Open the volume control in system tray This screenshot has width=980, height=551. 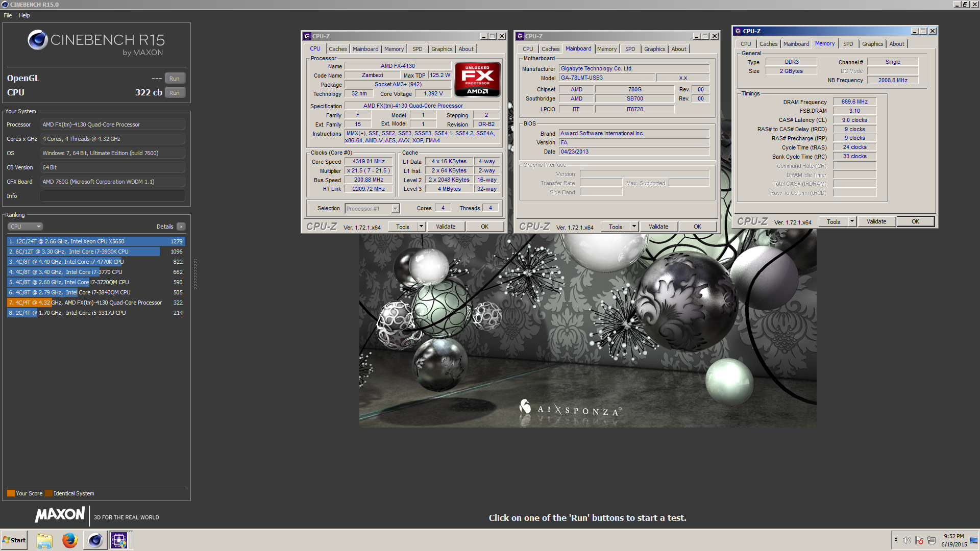(x=906, y=540)
